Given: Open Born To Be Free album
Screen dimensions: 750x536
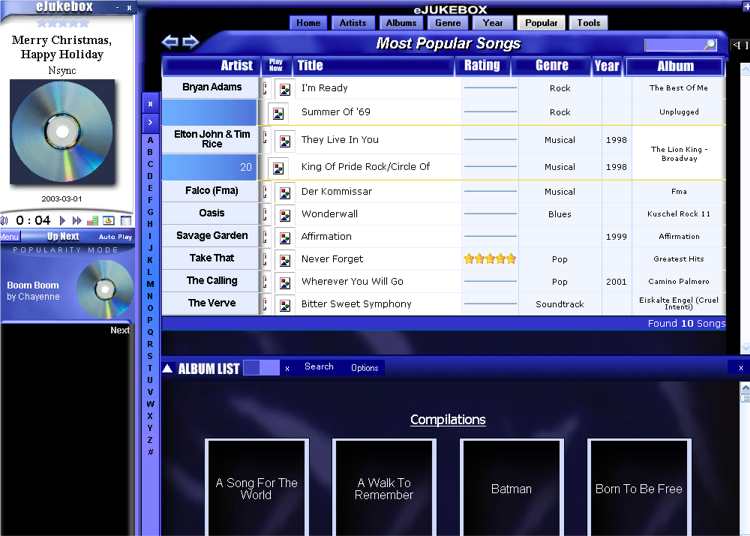Looking at the screenshot, I should [639, 488].
